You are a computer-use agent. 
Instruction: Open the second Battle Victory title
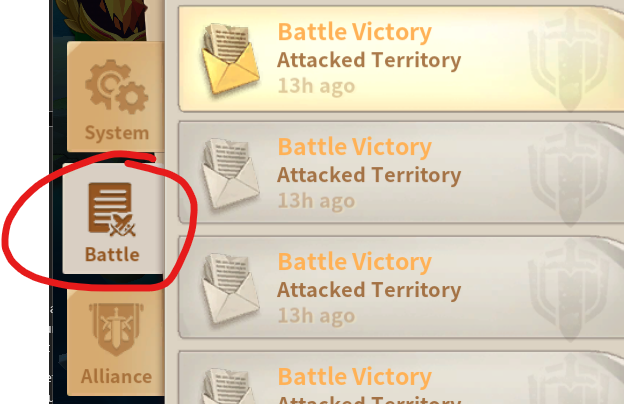[354, 147]
